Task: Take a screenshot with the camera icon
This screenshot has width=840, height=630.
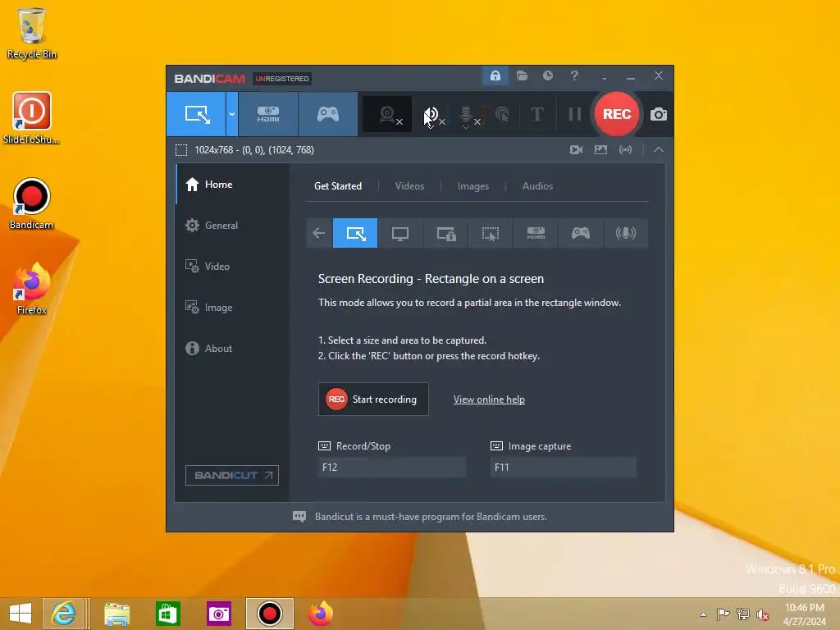Action: tap(659, 114)
